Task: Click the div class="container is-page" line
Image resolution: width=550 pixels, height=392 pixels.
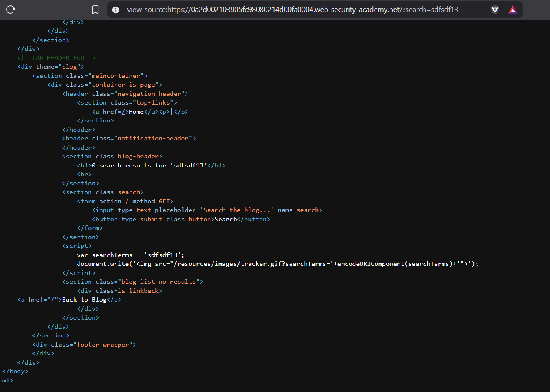Action: pyautogui.click(x=105, y=85)
